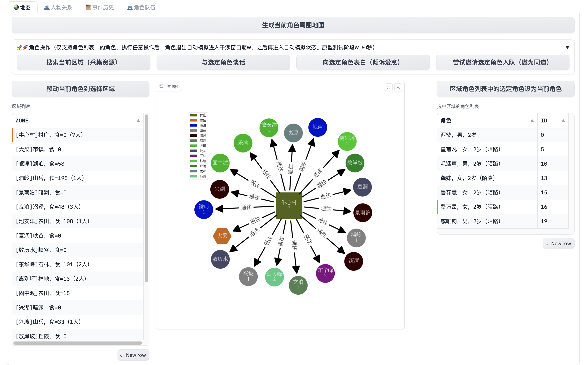Collapse the 角色操作 accordion arrow
Screen dimensions: 588x365
(567, 47)
